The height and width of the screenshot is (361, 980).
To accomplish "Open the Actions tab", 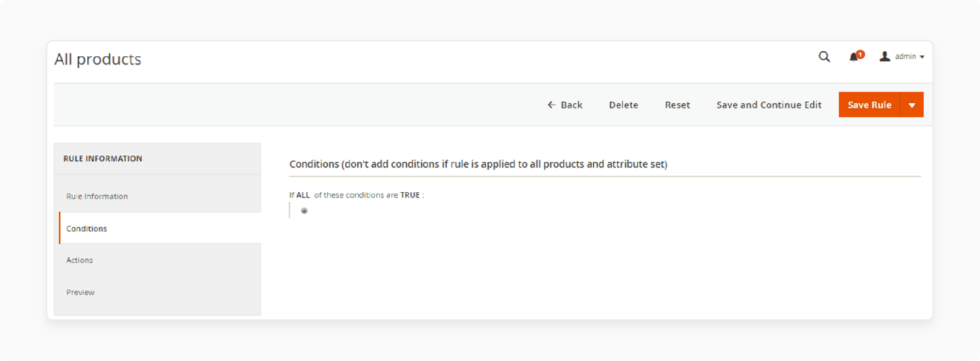I will [157, 260].
